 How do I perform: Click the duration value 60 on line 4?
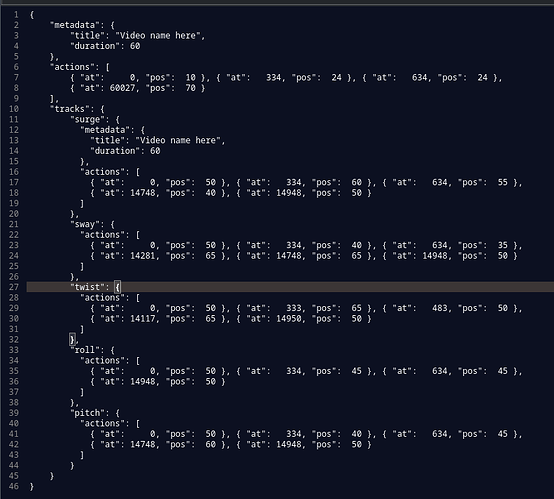135,46
